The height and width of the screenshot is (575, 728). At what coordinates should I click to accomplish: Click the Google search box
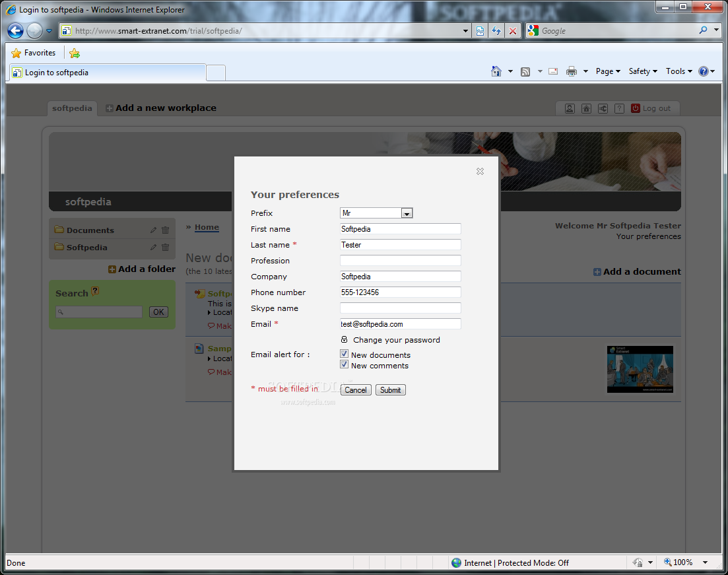[x=618, y=31]
